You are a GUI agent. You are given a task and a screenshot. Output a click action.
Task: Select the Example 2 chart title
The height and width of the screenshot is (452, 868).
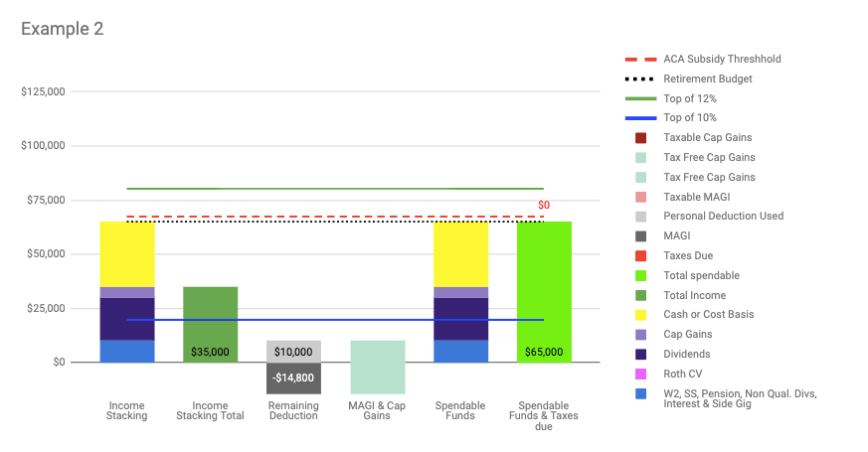(62, 29)
